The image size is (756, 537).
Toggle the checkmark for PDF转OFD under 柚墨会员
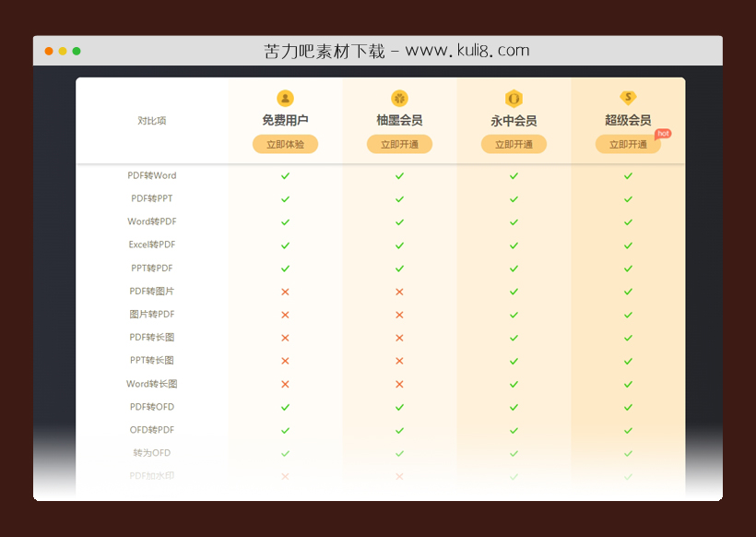[399, 407]
